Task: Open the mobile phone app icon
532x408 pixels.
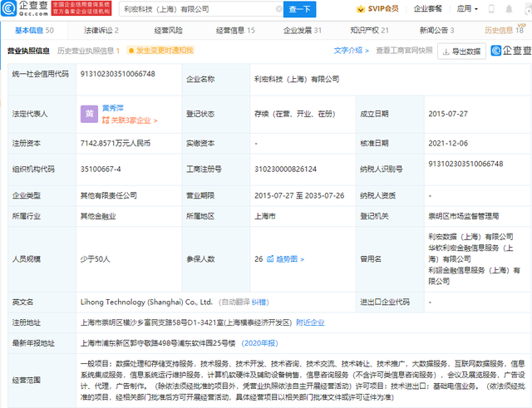Action: (x=491, y=9)
